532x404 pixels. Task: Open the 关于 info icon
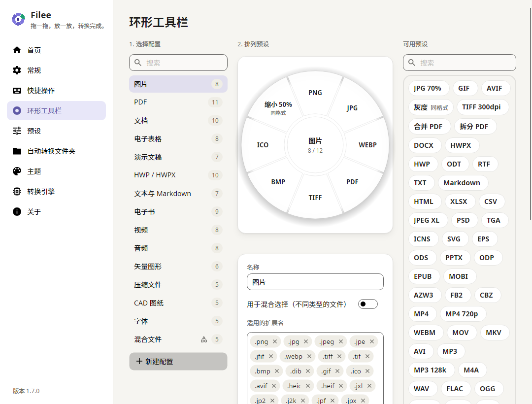coord(17,212)
